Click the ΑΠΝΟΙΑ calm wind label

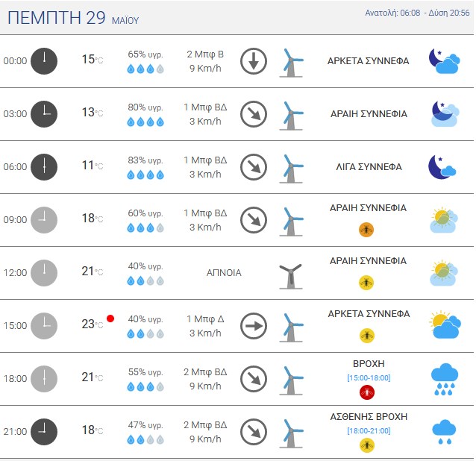click(224, 273)
